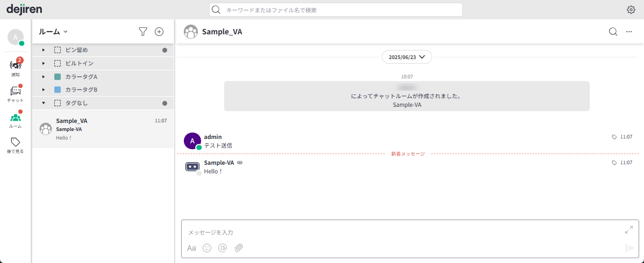This screenshot has height=263, width=644.
Task: Open the notifications icon in sidebar
Action: [16, 67]
